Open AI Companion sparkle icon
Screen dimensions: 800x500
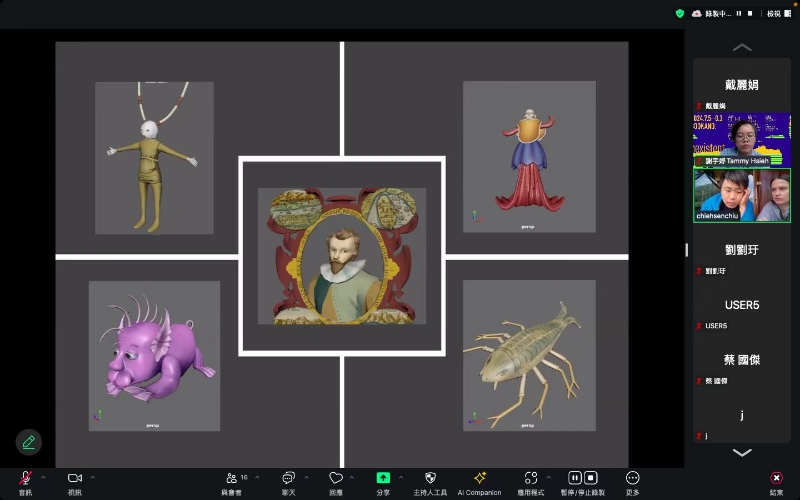click(480, 478)
